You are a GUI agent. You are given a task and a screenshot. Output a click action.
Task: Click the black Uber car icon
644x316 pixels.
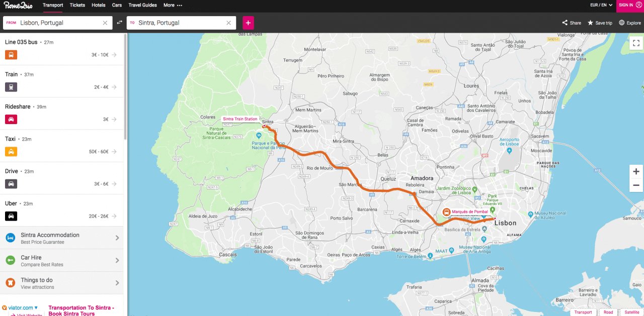tap(11, 216)
